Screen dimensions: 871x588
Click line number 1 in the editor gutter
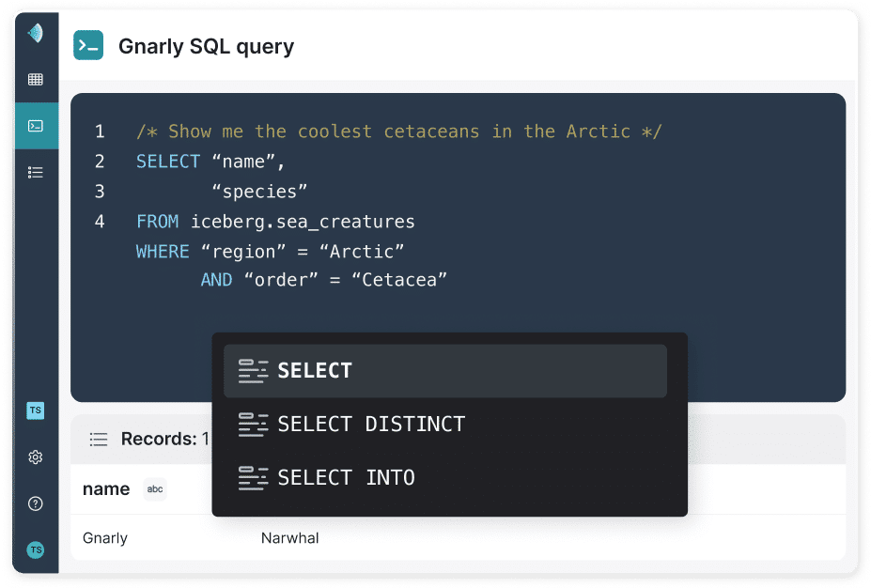(x=100, y=132)
